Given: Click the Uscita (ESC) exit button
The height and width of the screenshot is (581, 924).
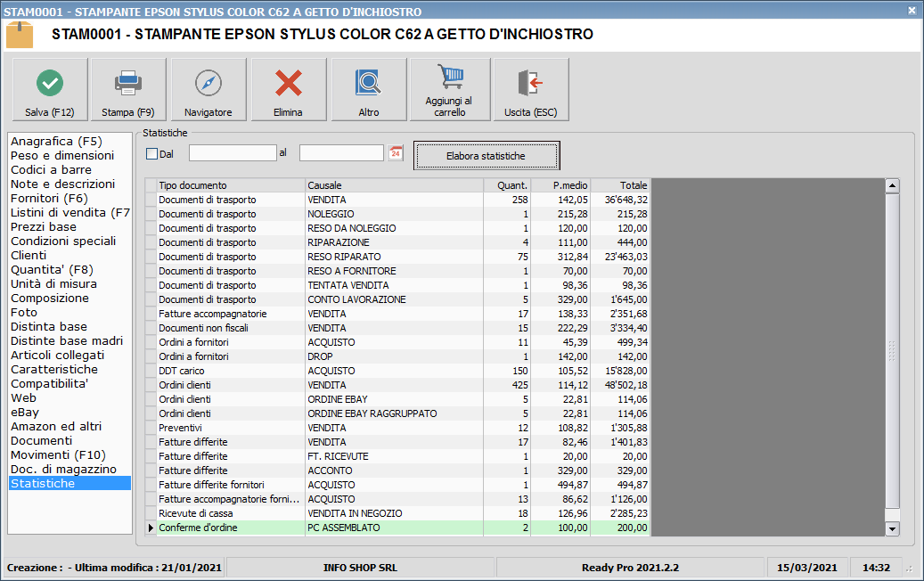Looking at the screenshot, I should click(x=531, y=90).
